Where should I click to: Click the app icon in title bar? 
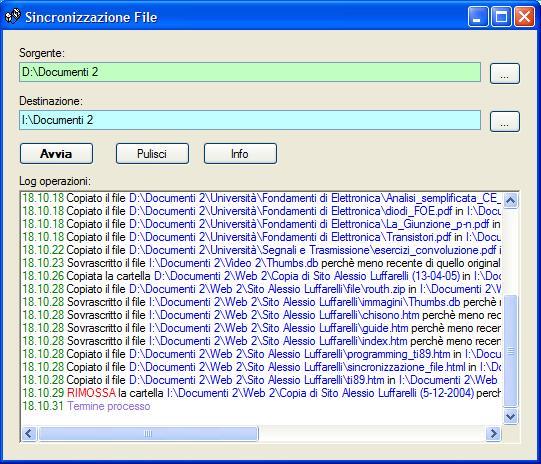coord(13,16)
